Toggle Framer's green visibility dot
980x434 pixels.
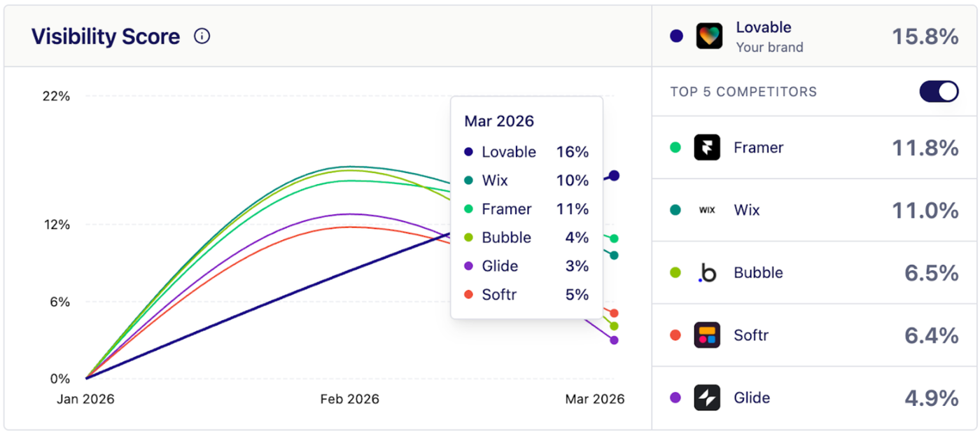tap(675, 148)
